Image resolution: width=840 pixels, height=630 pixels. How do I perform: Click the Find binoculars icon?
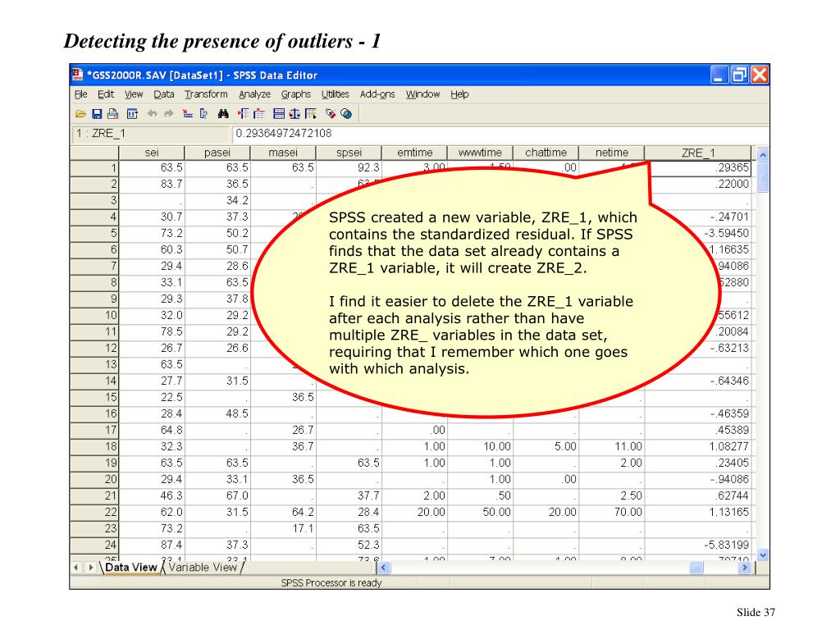[223, 113]
